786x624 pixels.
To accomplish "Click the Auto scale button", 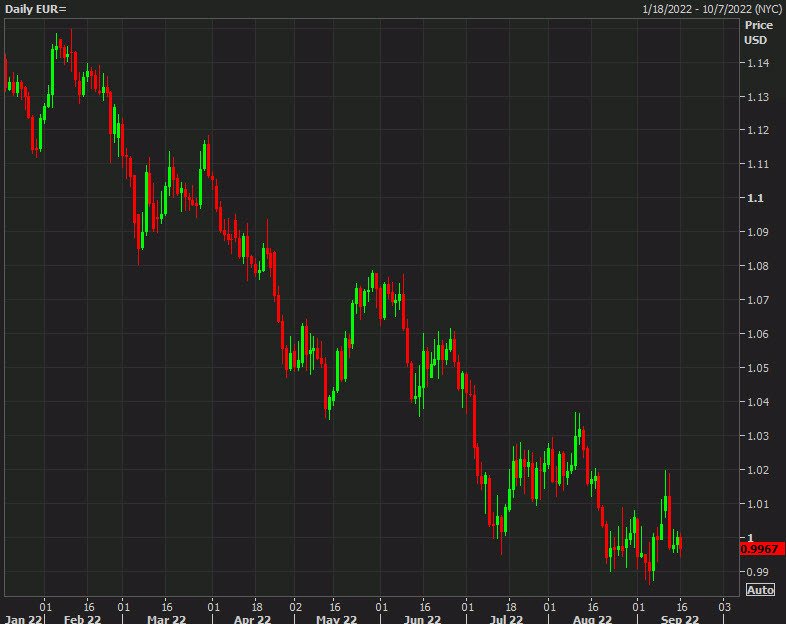I will pyautogui.click(x=760, y=590).
